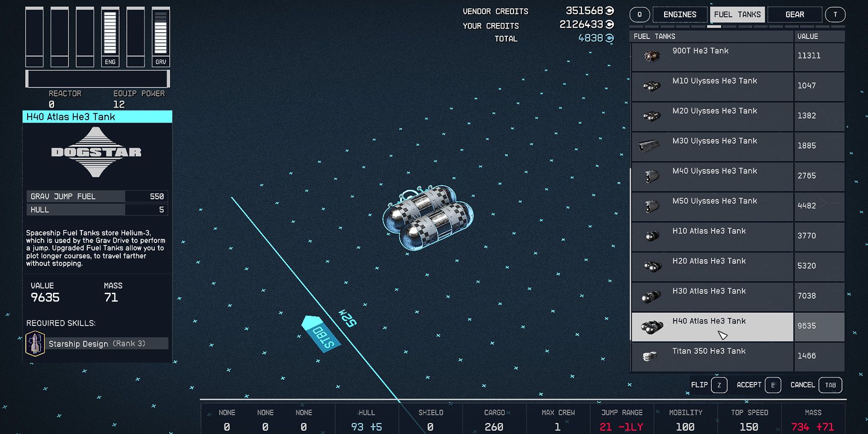The height and width of the screenshot is (434, 868).
Task: Click the Dogstar manufacturer logo
Action: coord(96,152)
